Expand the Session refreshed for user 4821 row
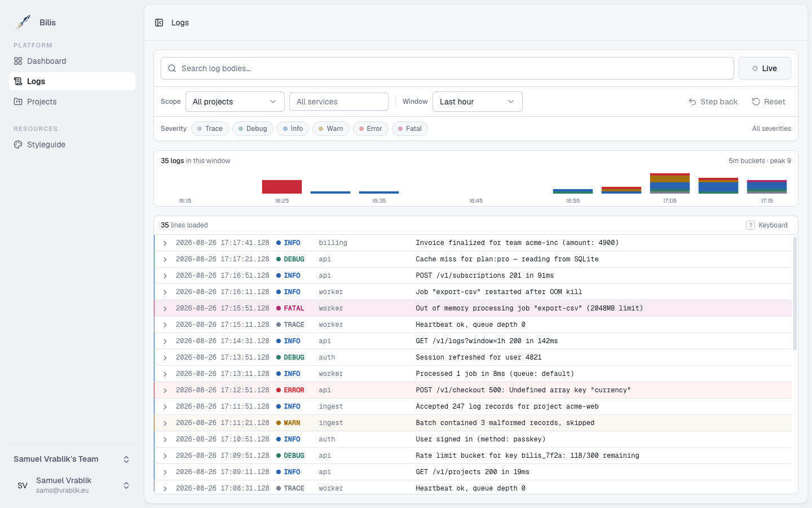Image resolution: width=812 pixels, height=508 pixels. [165, 358]
